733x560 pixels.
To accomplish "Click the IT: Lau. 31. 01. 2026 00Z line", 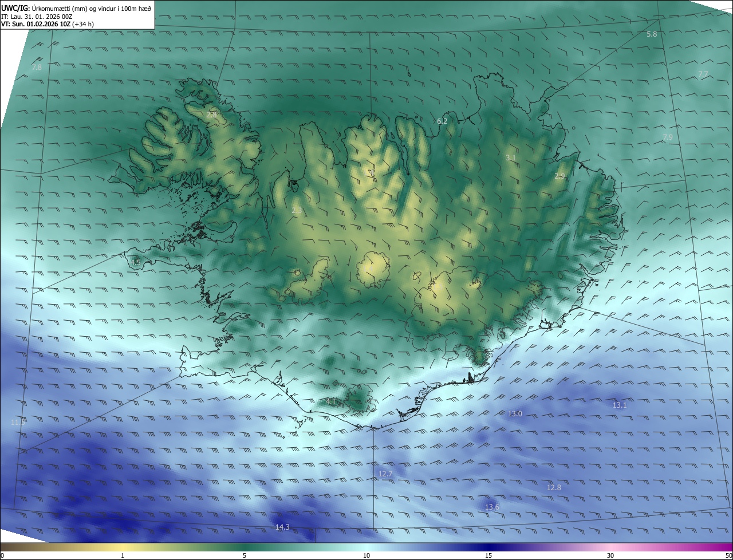I will tap(37, 17).
